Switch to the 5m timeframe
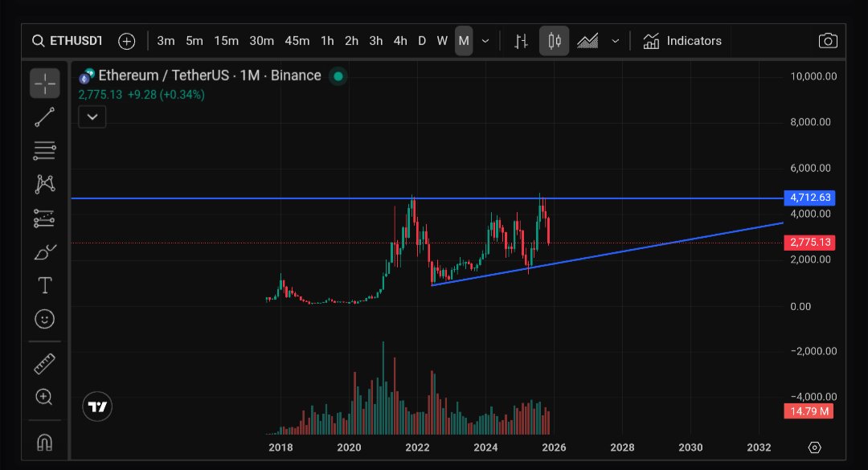The image size is (868, 470). (194, 41)
